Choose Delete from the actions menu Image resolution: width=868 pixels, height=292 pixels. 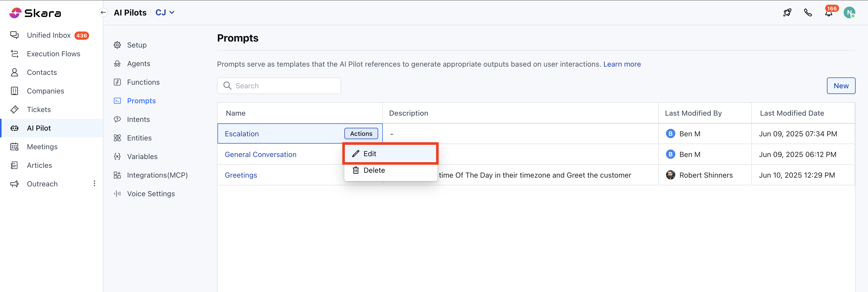[x=374, y=170]
